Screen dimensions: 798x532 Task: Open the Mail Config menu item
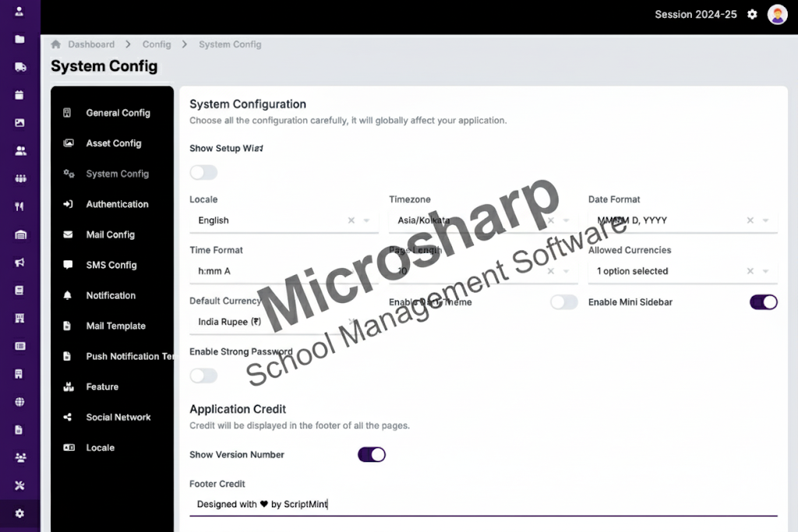point(110,234)
